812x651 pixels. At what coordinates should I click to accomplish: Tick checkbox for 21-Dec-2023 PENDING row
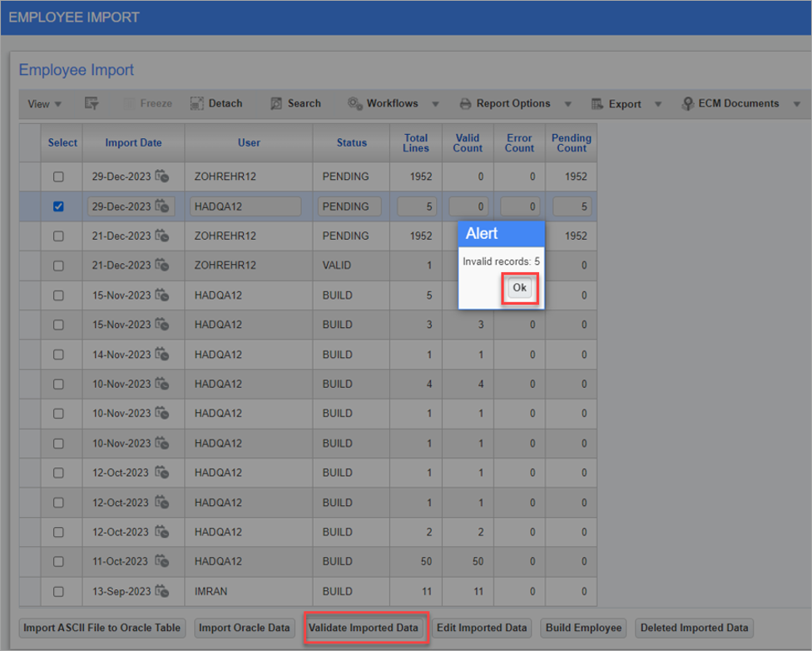point(58,236)
